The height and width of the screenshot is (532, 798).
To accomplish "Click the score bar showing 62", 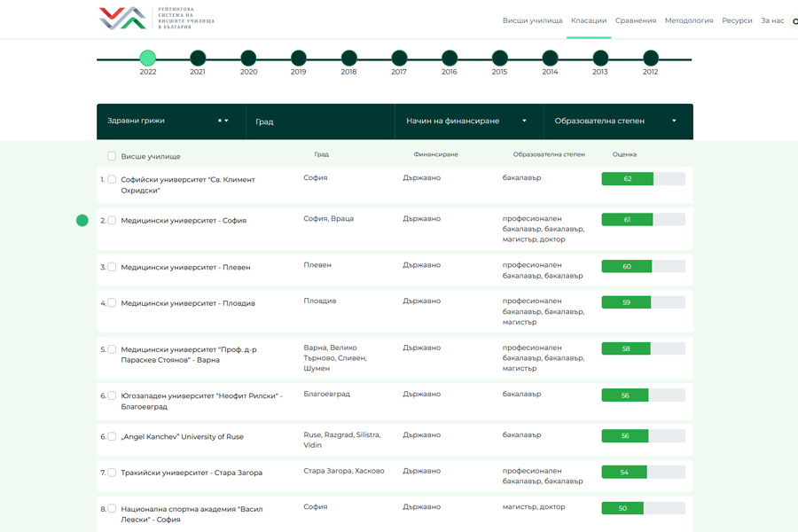I will pyautogui.click(x=644, y=179).
